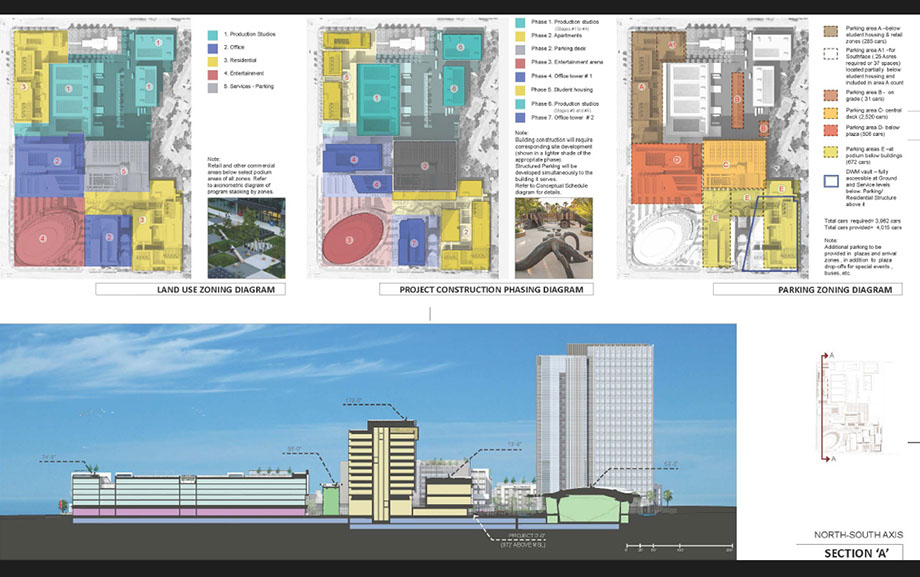Screen dimensions: 920x577
Task: Click the dashed Parking area A1 legend box
Action: point(832,53)
